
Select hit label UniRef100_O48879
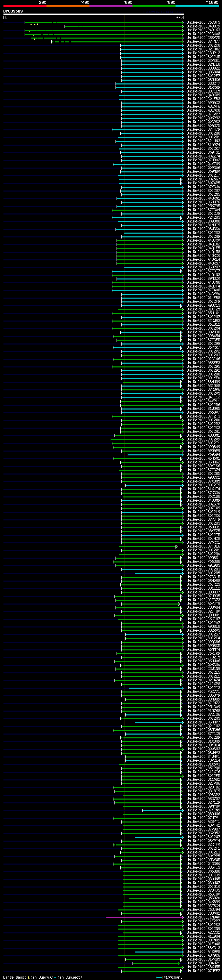203,26
